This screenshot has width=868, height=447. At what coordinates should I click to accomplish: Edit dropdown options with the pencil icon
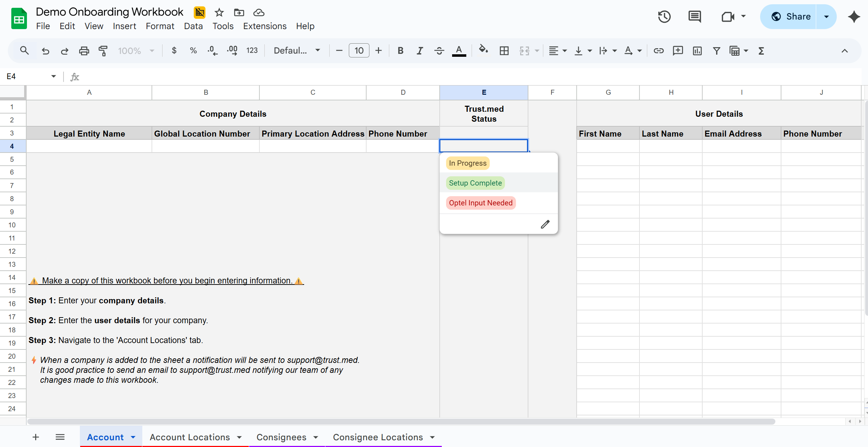coord(545,224)
